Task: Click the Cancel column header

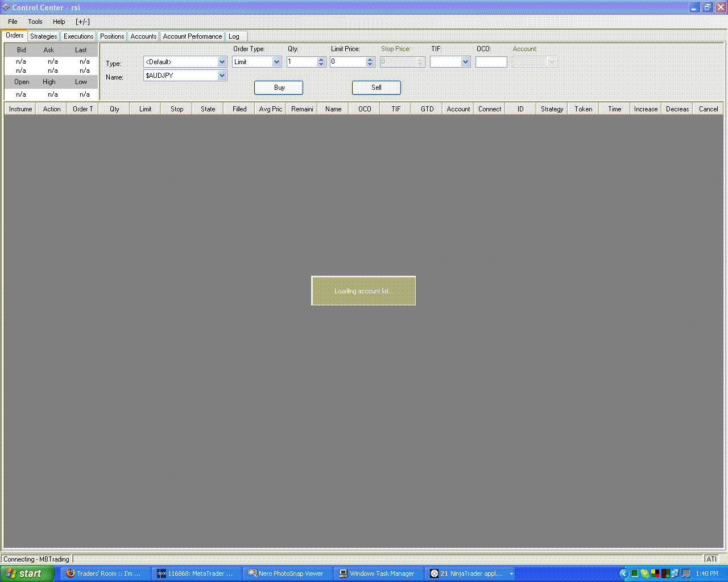Action: pos(708,109)
